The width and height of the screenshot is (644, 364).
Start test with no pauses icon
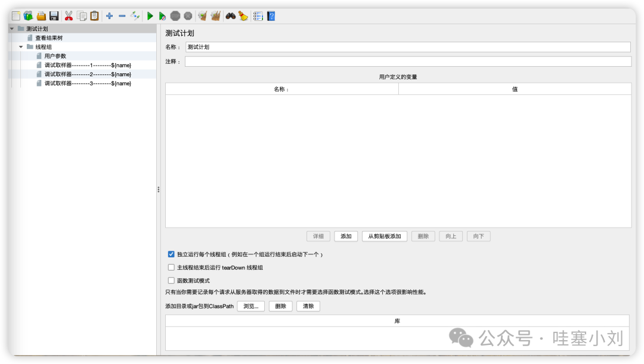[x=162, y=16]
